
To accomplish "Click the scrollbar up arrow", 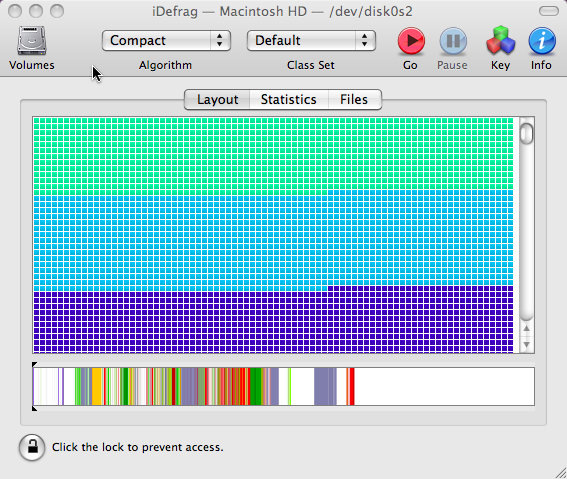I will pos(526,329).
